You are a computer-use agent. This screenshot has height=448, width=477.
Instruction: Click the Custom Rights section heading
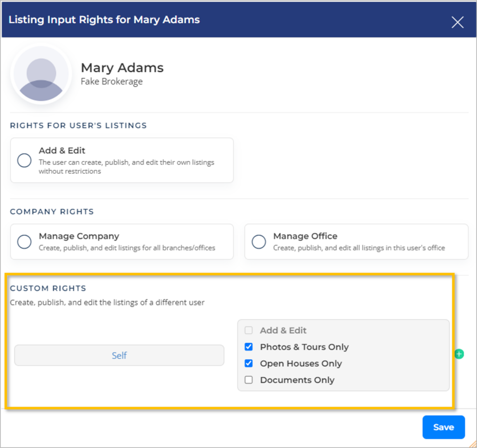pyautogui.click(x=48, y=288)
